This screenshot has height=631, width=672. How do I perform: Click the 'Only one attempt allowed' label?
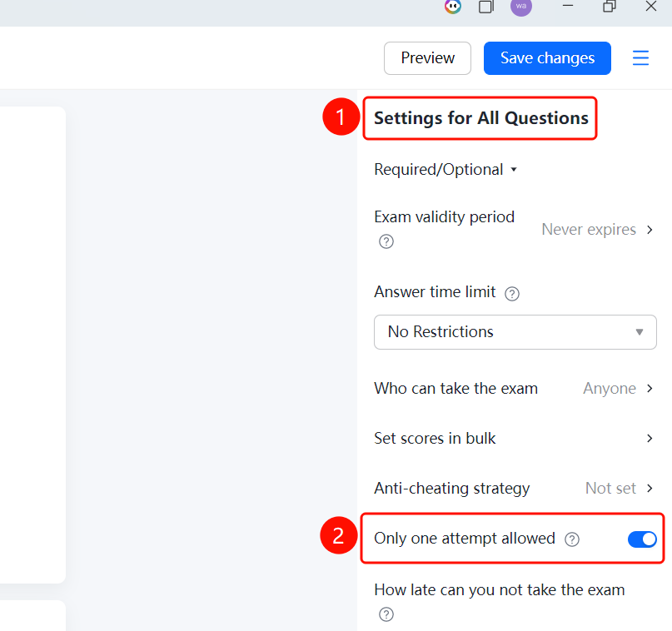[465, 539]
